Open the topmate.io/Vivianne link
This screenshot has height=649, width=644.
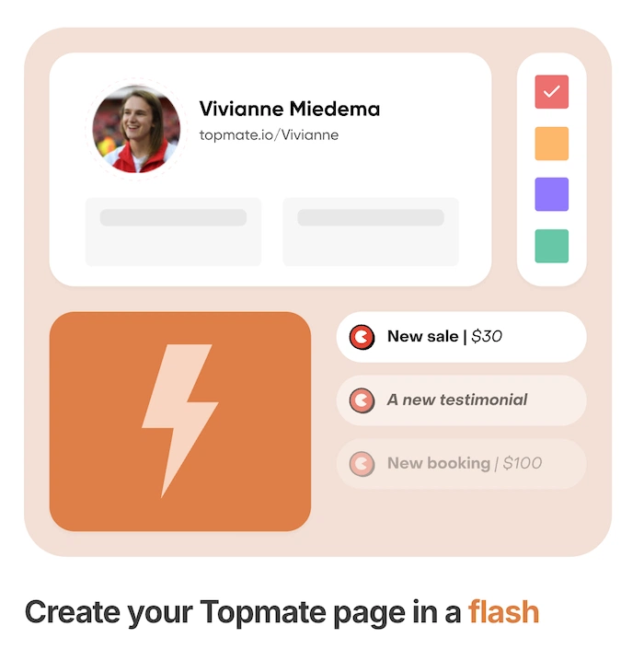[269, 135]
